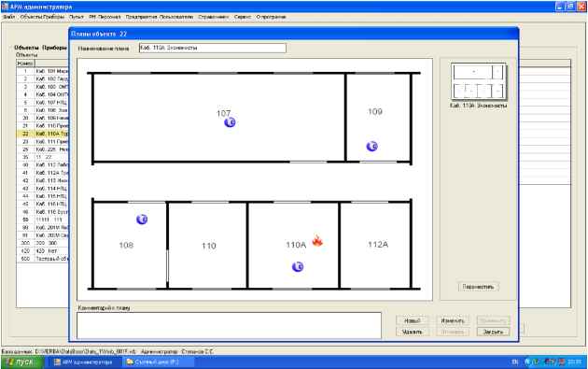Screen dimensions: 588x369
Task: Click the Удалить button
Action: pos(413,332)
